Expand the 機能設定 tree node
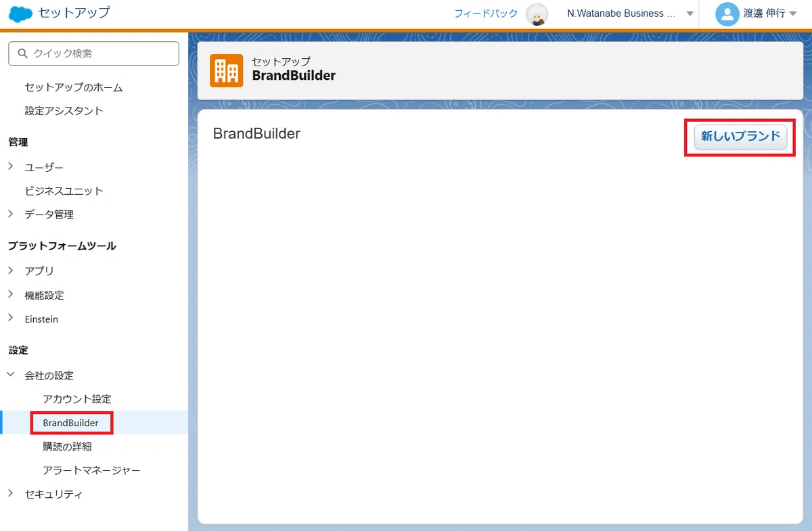The image size is (812, 531). [x=11, y=295]
